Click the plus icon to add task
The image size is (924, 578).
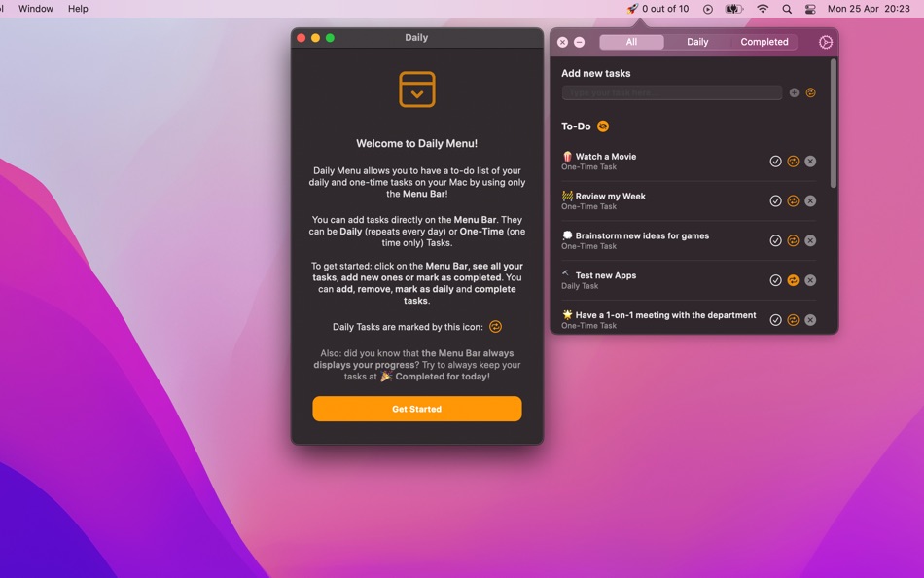click(794, 92)
